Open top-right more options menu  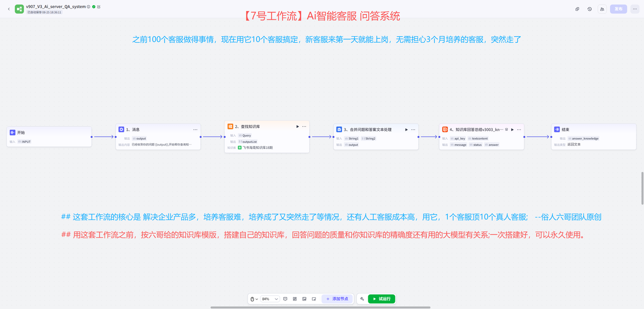coord(635,9)
